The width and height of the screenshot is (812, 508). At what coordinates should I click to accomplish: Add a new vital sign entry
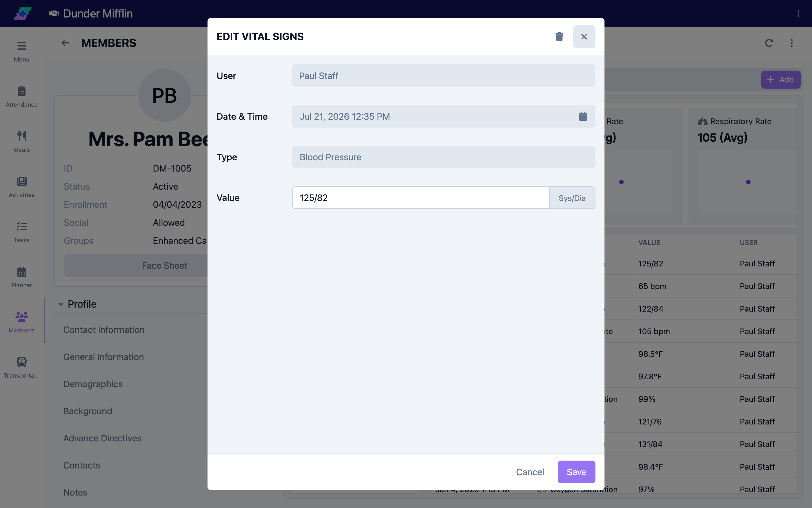[x=780, y=80]
